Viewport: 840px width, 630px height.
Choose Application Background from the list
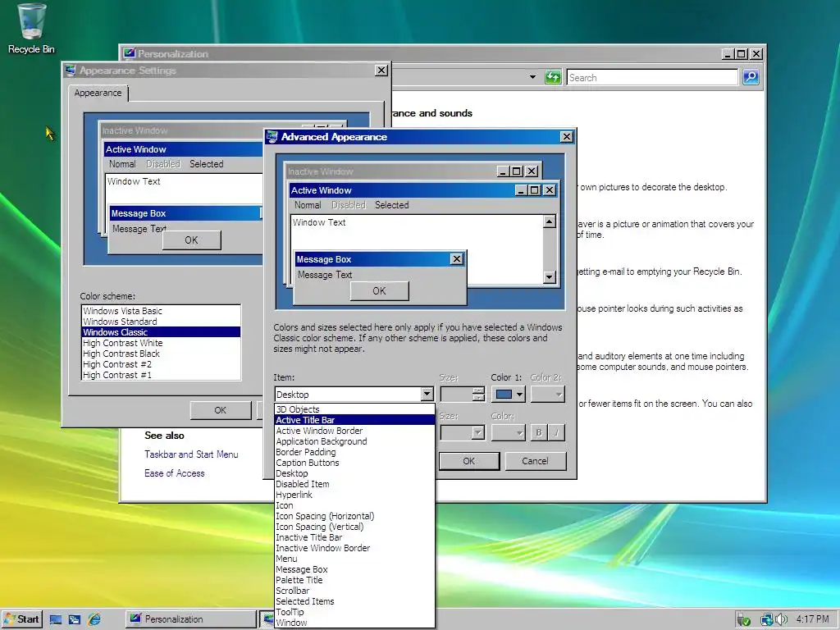(x=354, y=441)
